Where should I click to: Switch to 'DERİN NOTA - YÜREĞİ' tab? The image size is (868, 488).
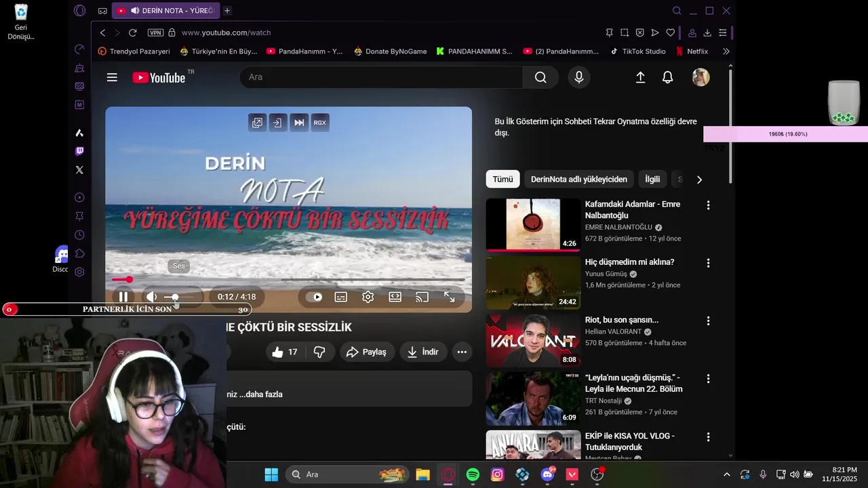tap(165, 11)
